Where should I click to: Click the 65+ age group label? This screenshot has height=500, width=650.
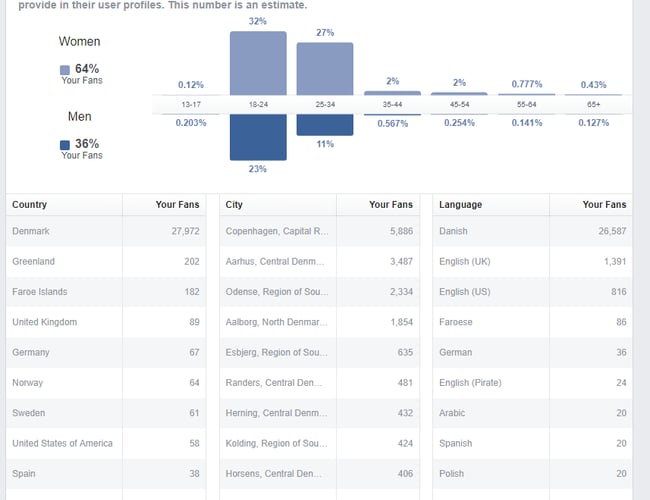click(x=593, y=104)
